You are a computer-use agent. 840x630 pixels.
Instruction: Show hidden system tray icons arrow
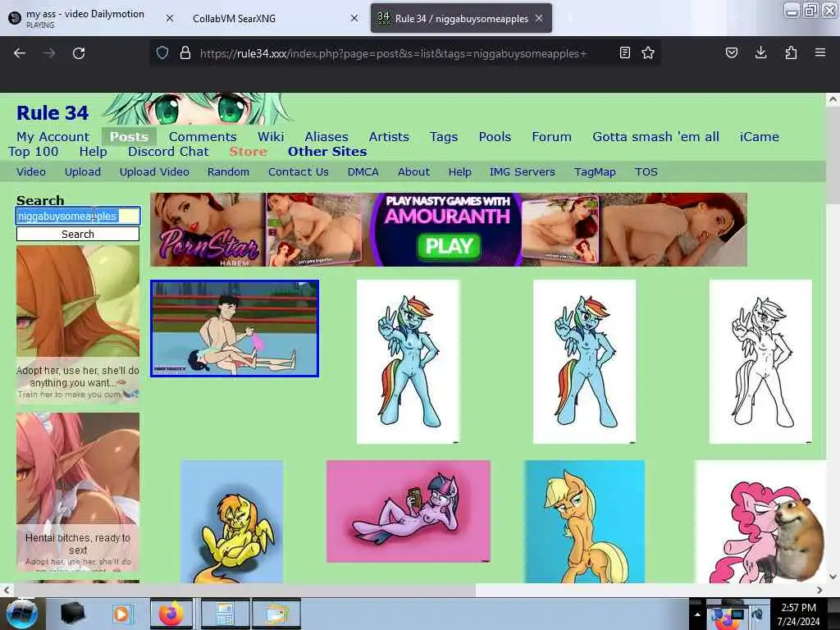(697, 614)
